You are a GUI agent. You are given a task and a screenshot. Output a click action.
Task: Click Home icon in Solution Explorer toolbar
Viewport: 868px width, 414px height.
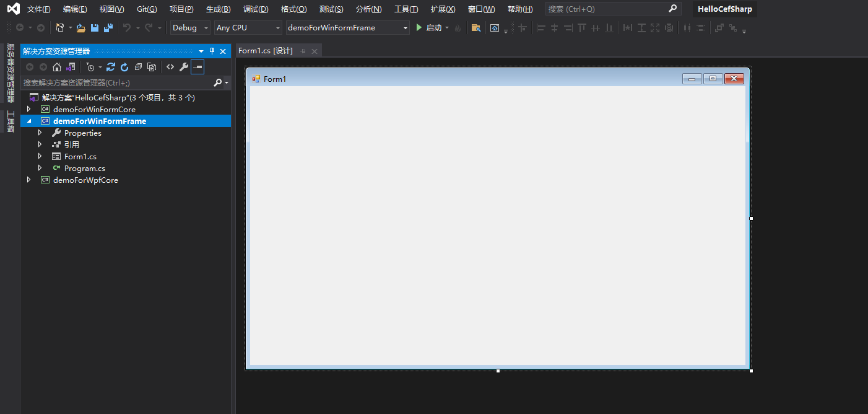tap(57, 67)
